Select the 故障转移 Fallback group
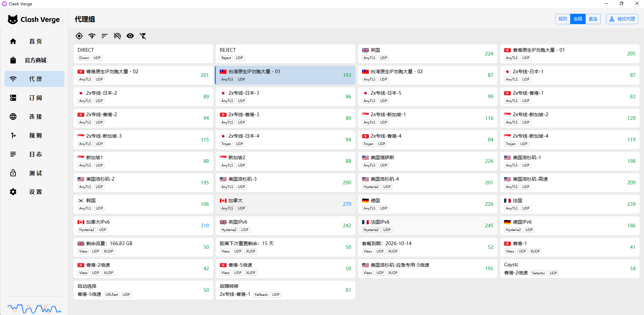 tap(286, 290)
